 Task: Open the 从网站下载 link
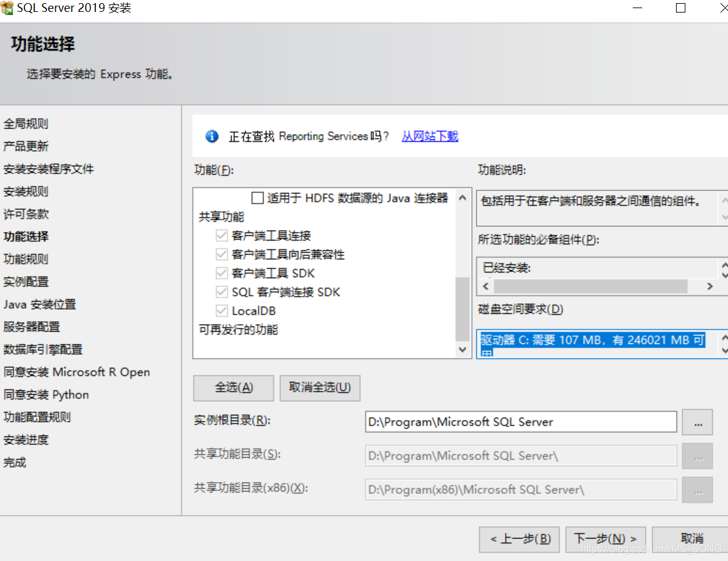[x=430, y=136]
